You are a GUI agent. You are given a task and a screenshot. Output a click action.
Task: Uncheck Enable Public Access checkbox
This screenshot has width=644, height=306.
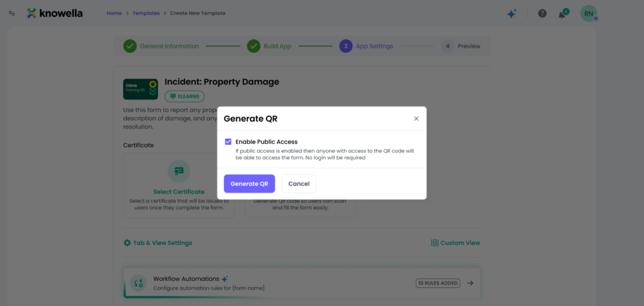(x=228, y=142)
